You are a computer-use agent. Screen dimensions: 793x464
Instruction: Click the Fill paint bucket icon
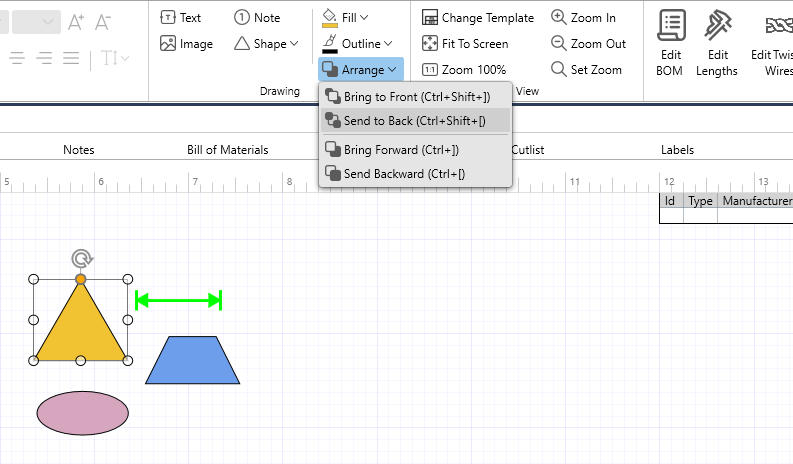pos(330,18)
